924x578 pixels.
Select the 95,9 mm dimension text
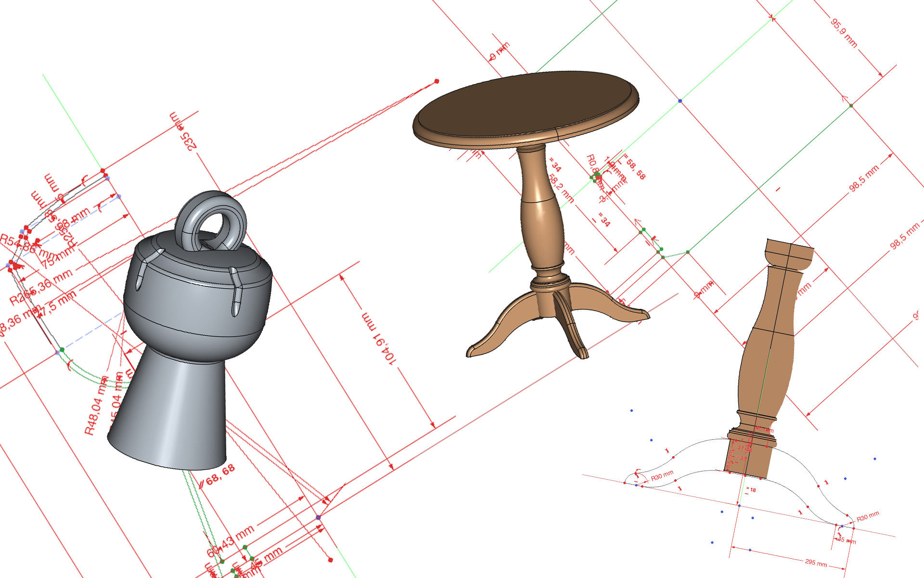(x=844, y=33)
